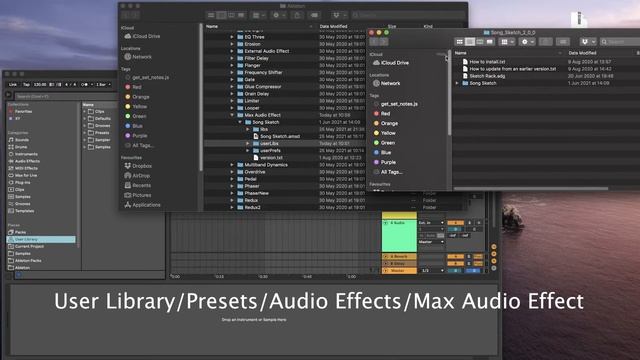Open Grooves category in Live browser sidebar
This screenshot has width=640, height=360.
[x=20, y=204]
